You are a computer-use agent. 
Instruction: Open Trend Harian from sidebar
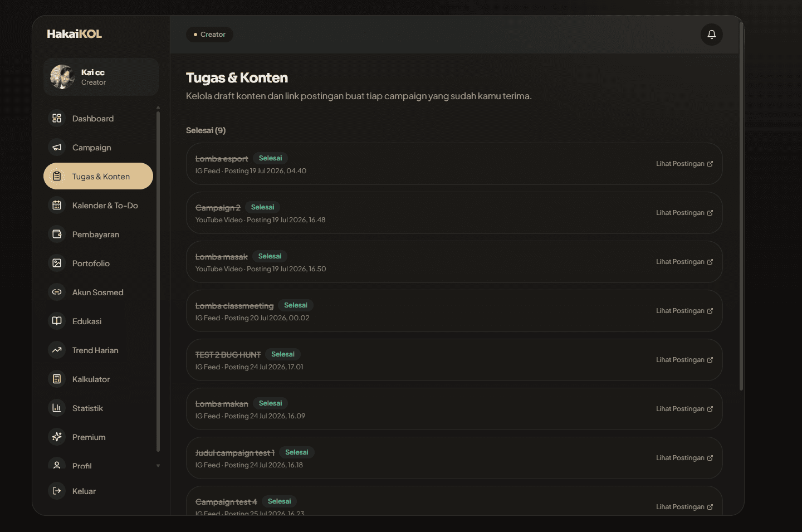tap(98, 350)
